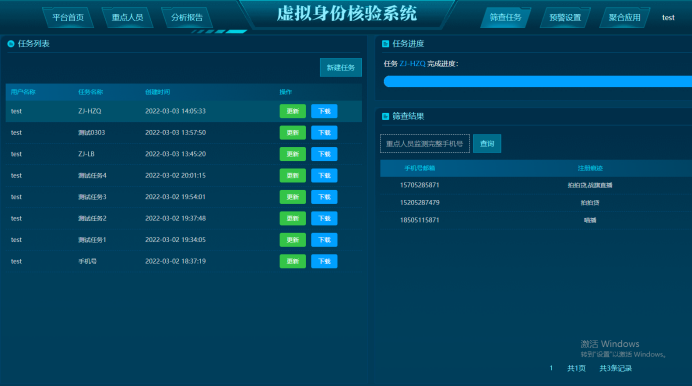Click the 新建任务 button

click(341, 67)
